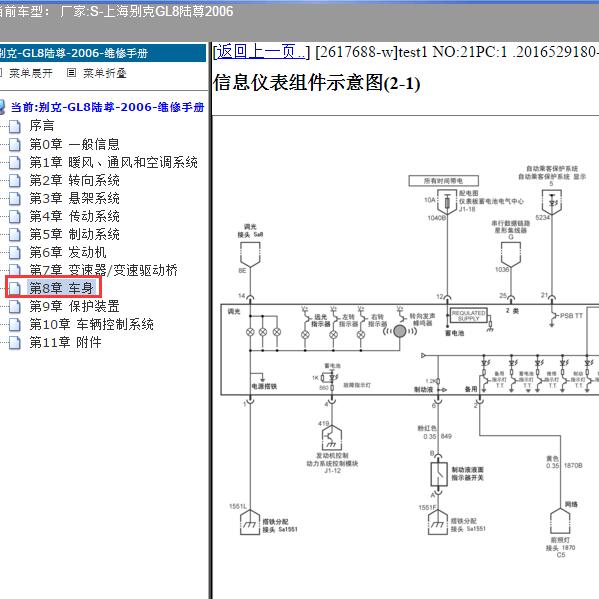Click the 返回上一页 link
The width and height of the screenshot is (599, 599).
point(262,52)
